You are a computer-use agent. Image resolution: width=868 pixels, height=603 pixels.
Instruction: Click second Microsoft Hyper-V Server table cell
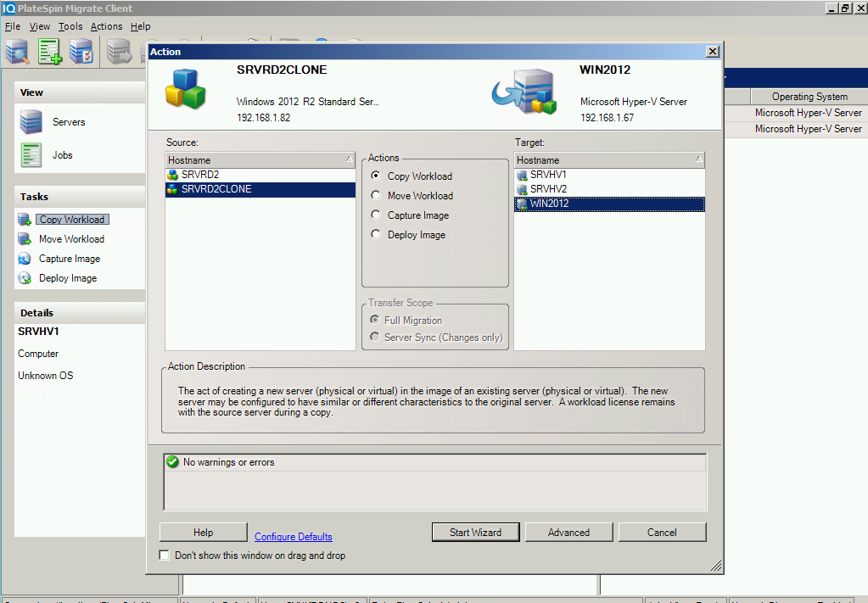coord(809,129)
